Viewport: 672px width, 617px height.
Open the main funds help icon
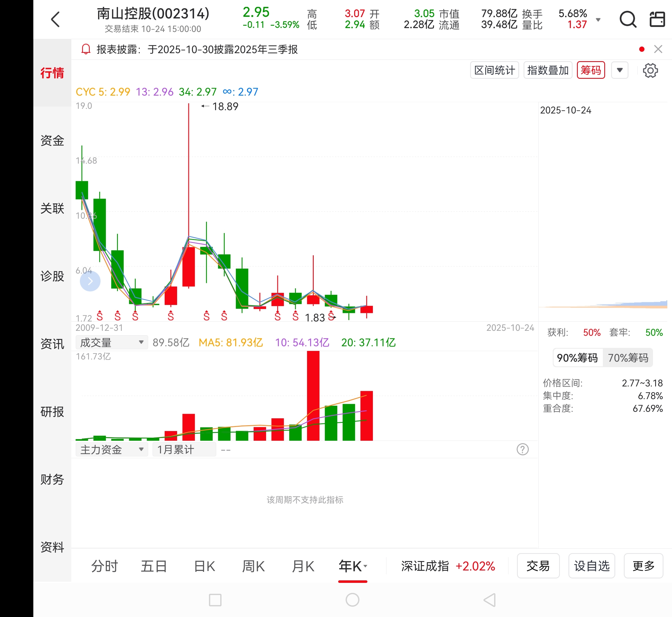(522, 450)
